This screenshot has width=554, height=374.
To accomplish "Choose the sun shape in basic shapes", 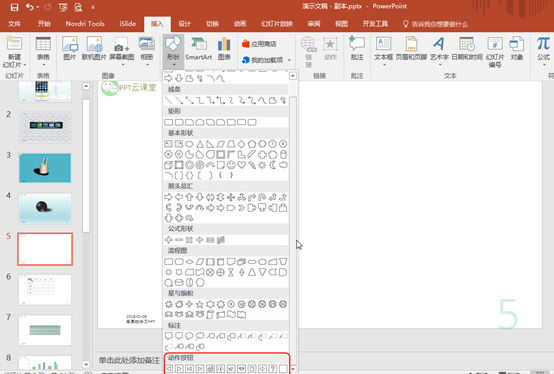I will click(x=262, y=165).
